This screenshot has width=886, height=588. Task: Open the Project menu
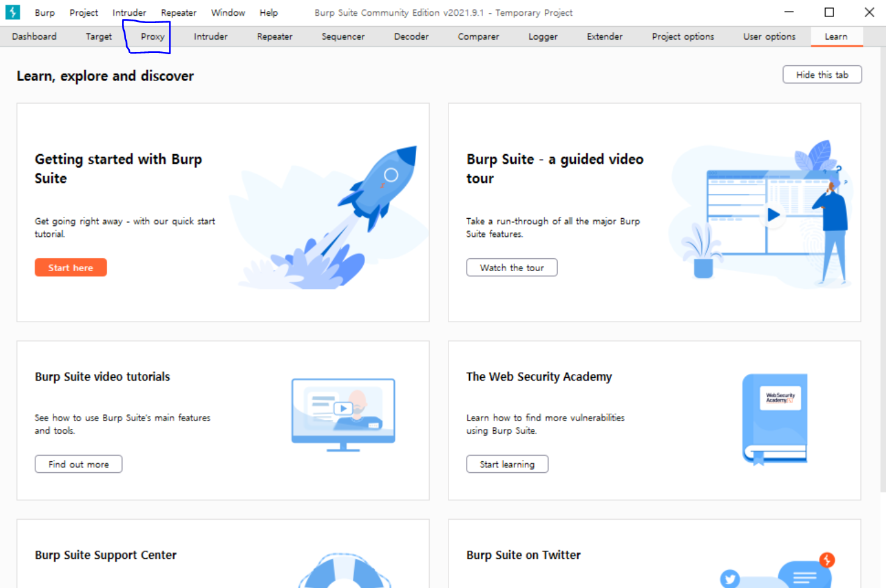click(83, 13)
